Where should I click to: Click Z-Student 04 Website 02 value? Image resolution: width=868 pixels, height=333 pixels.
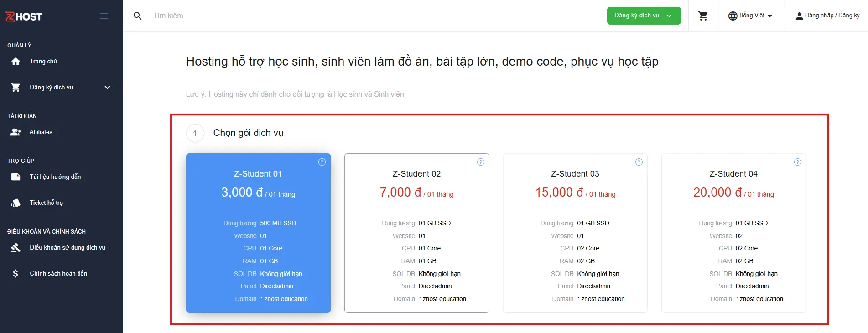[739, 236]
